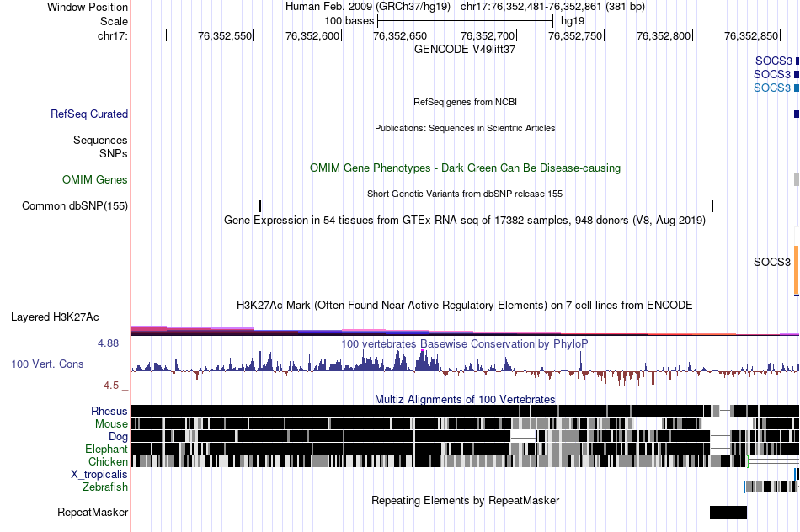The width and height of the screenshot is (800, 532).
Task: Select the orange GTEx SOCS3 expression bar
Action: (797, 270)
